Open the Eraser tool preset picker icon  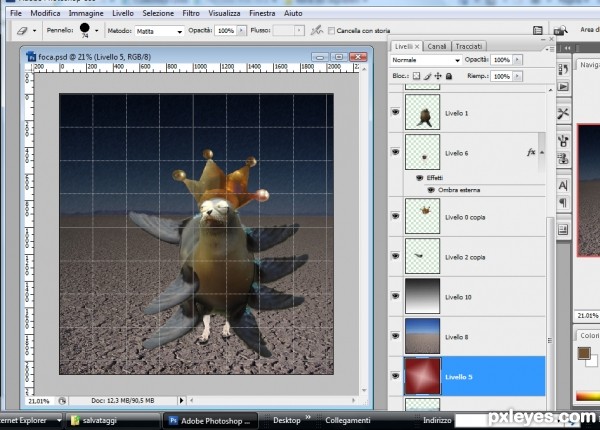coord(22,31)
